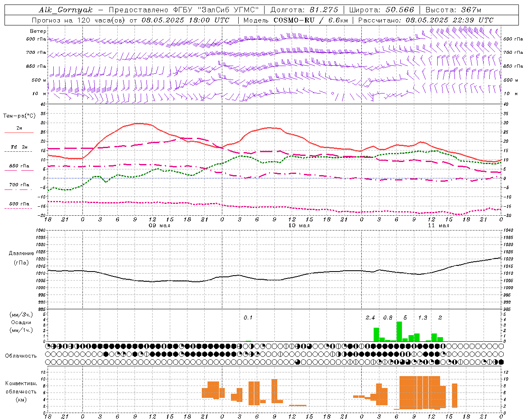This screenshot has width=525, height=420.
Task: Click the Широта: 50.566 latitude value
Action: coord(381,10)
